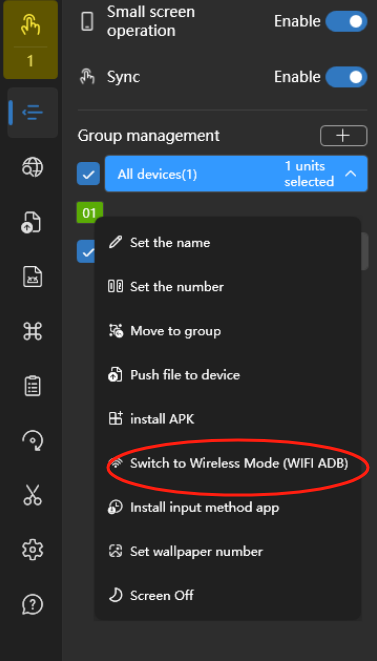Open the help question mark icon
Screen dimensions: 377x661
click(x=32, y=605)
